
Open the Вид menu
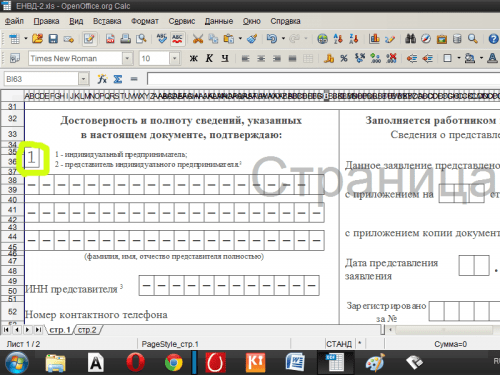(x=76, y=21)
